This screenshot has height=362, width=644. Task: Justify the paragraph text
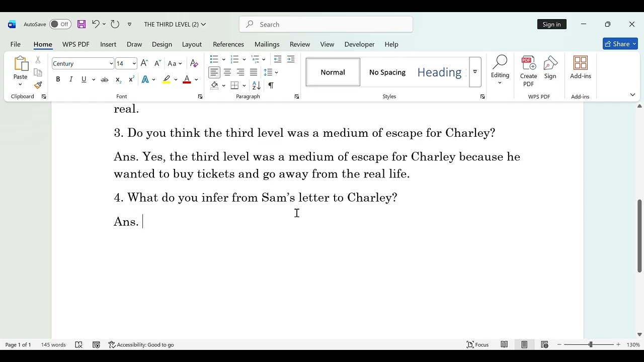[254, 72]
